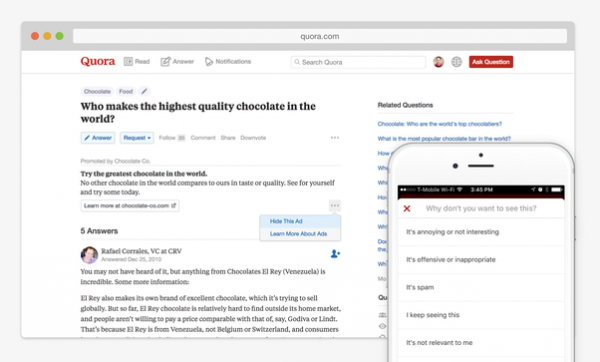Select the Chocolate topic tag

click(97, 91)
